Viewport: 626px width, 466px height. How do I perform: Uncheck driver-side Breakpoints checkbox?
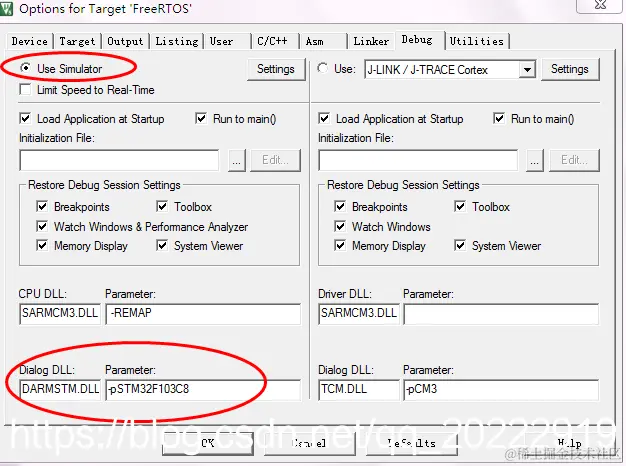pyautogui.click(x=340, y=206)
